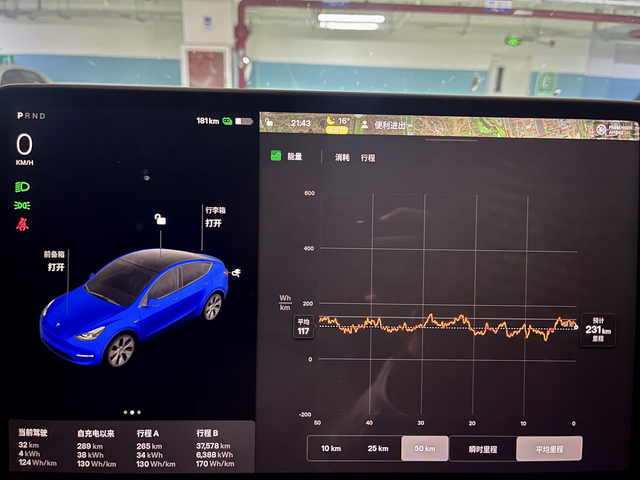Open the driver profile icon
Screen dimensions: 640x480
pos(364,124)
